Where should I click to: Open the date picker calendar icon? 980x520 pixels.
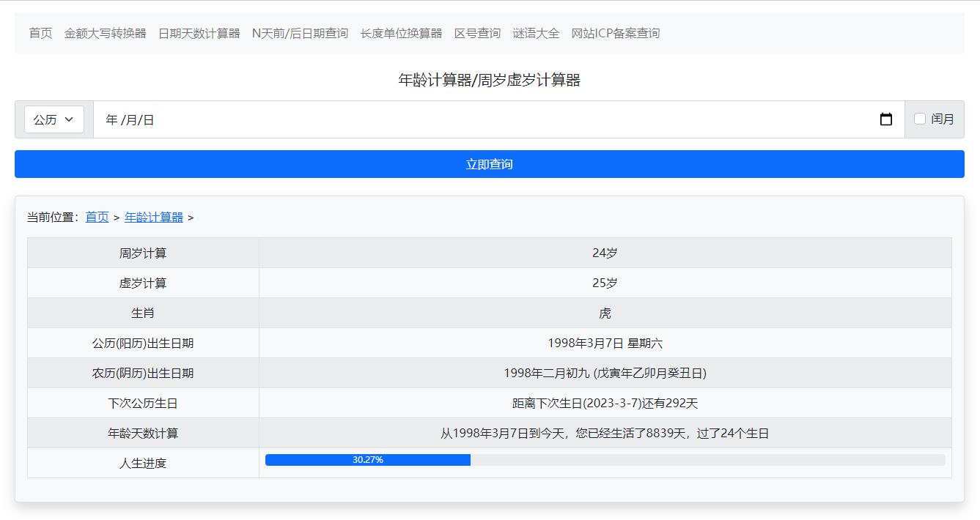pos(886,119)
